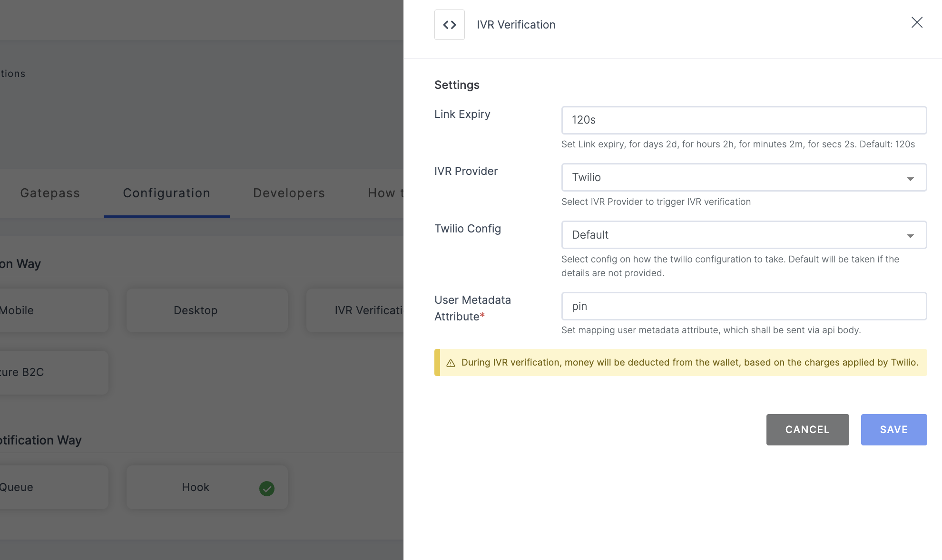Click the CANCEL button

tap(807, 429)
